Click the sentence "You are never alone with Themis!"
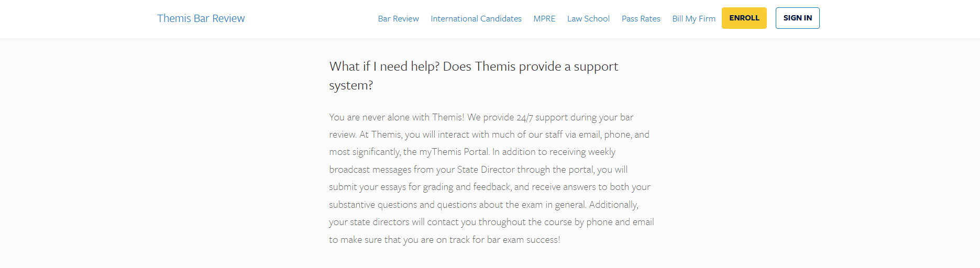Screen dimensions: 980x268 [397, 117]
